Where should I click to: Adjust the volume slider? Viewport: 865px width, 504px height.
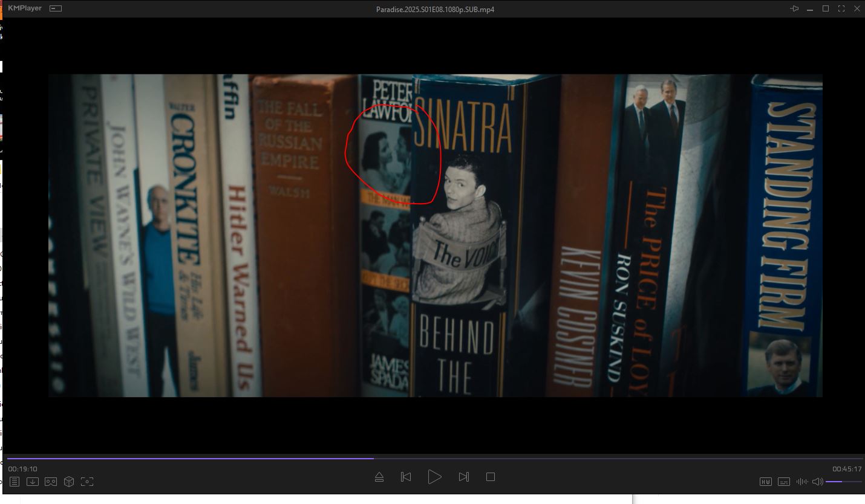click(x=843, y=482)
